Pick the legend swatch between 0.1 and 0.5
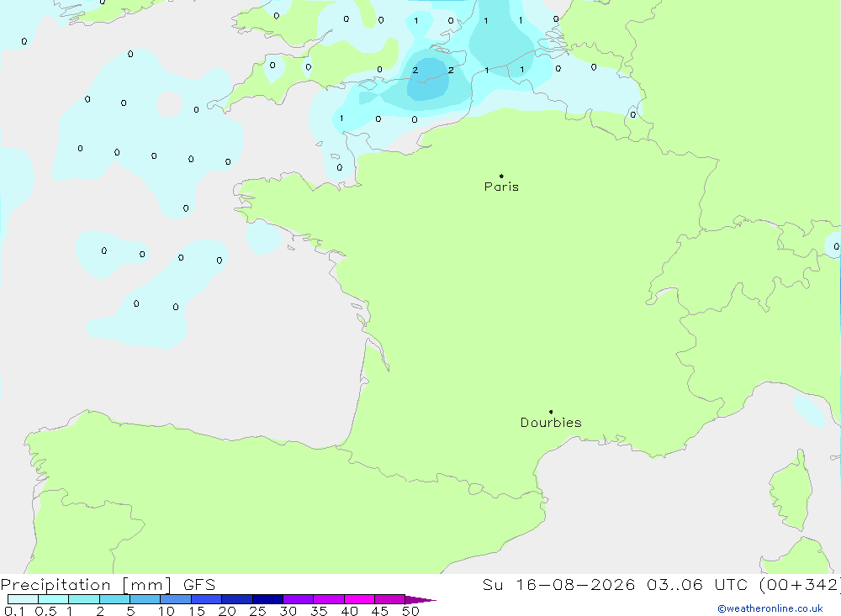The image size is (841, 616). tap(23, 599)
